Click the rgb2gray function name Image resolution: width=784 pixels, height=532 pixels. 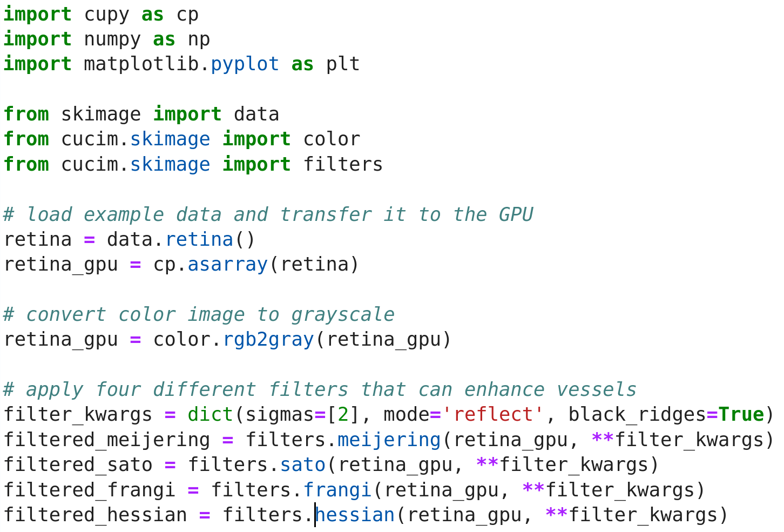coord(268,339)
